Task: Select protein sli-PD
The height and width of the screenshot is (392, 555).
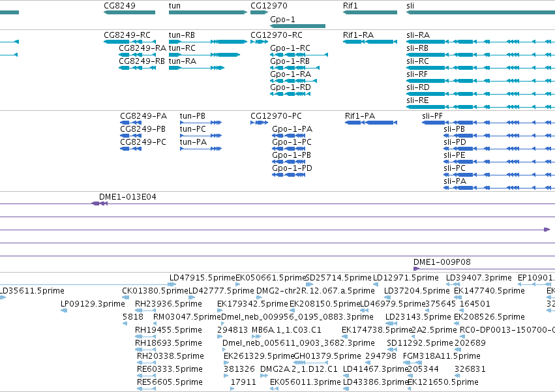Action: 499,149
